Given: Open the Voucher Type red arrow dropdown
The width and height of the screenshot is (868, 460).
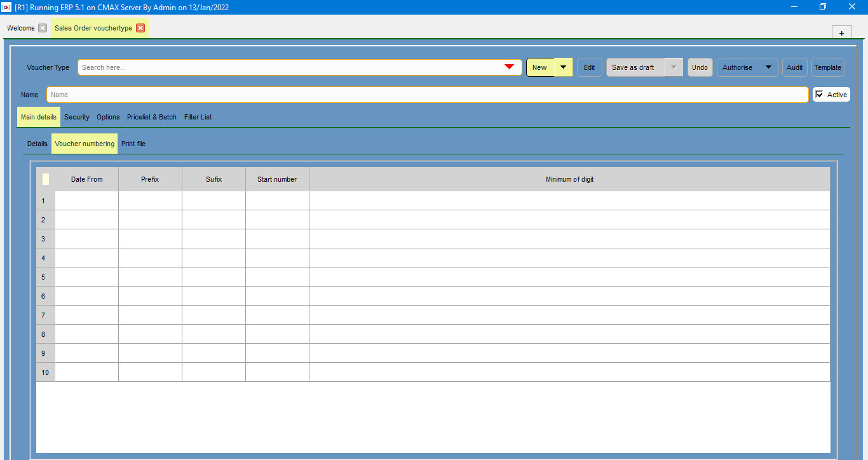Looking at the screenshot, I should click(509, 67).
